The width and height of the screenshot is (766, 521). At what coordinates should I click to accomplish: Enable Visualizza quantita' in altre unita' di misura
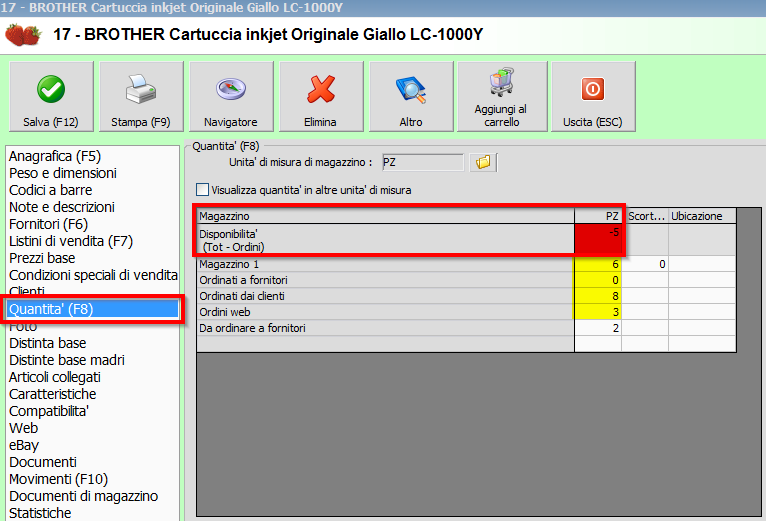(202, 190)
